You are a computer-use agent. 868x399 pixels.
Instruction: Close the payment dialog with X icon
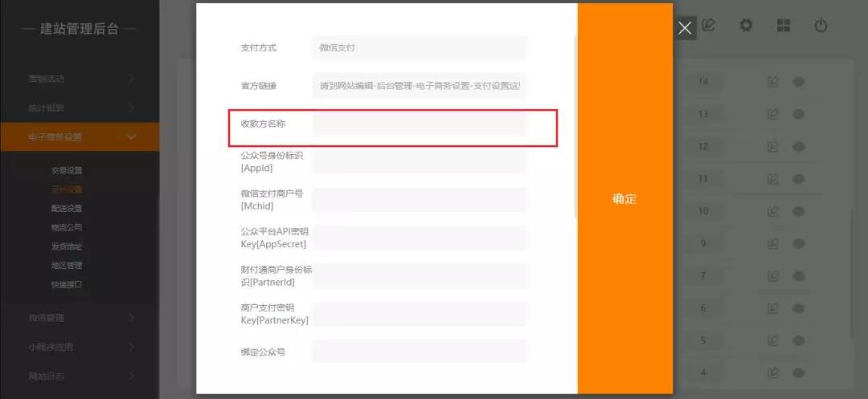click(685, 28)
